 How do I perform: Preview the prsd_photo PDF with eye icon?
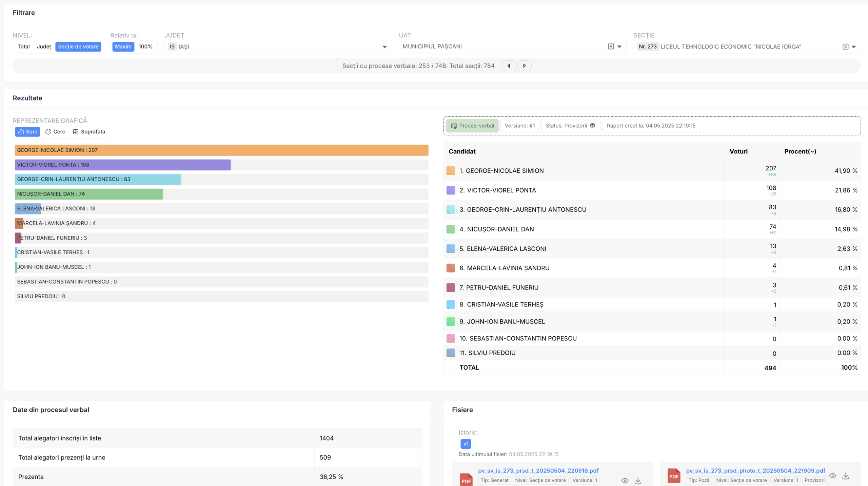[x=832, y=476]
